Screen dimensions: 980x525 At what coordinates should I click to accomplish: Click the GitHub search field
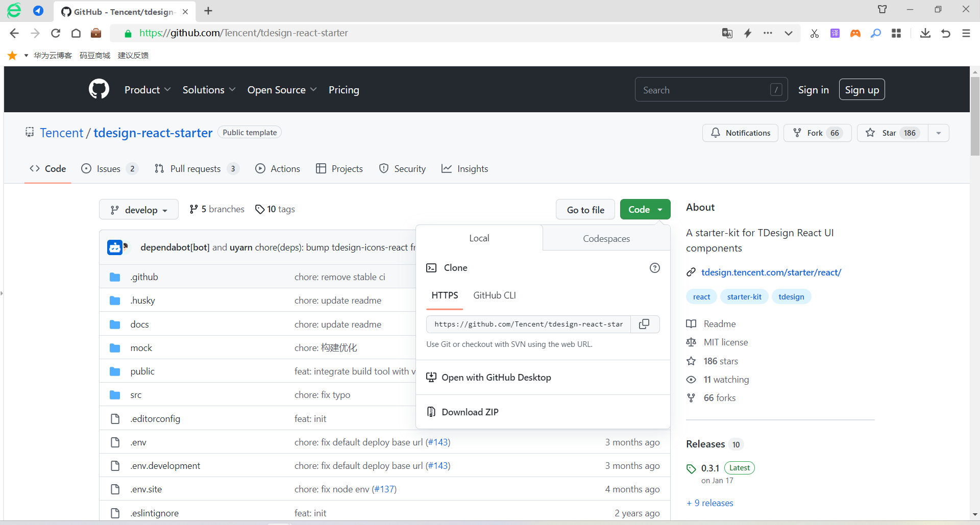[711, 90]
